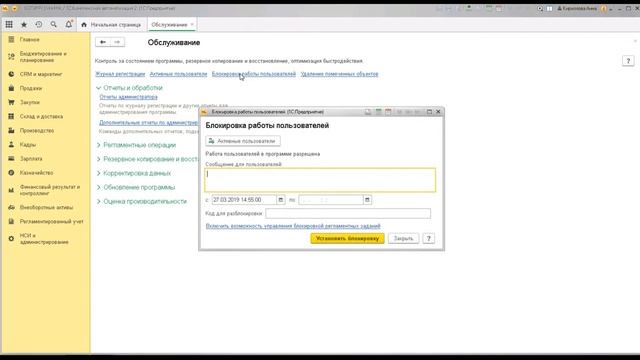The image size is (640, 360).
Task: Click Регламентированный учет document icon
Action: [11, 222]
